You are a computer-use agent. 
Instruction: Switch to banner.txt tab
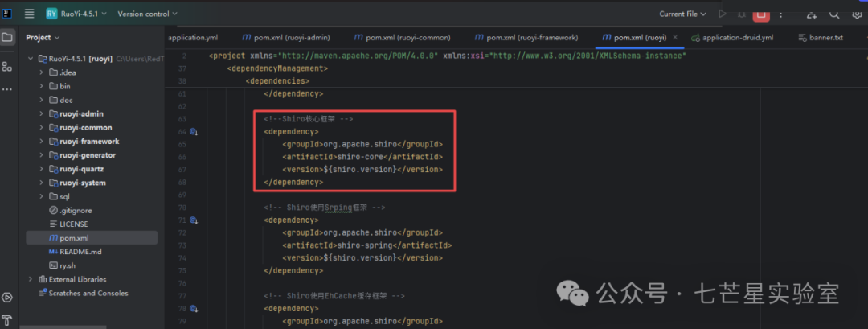(821, 38)
